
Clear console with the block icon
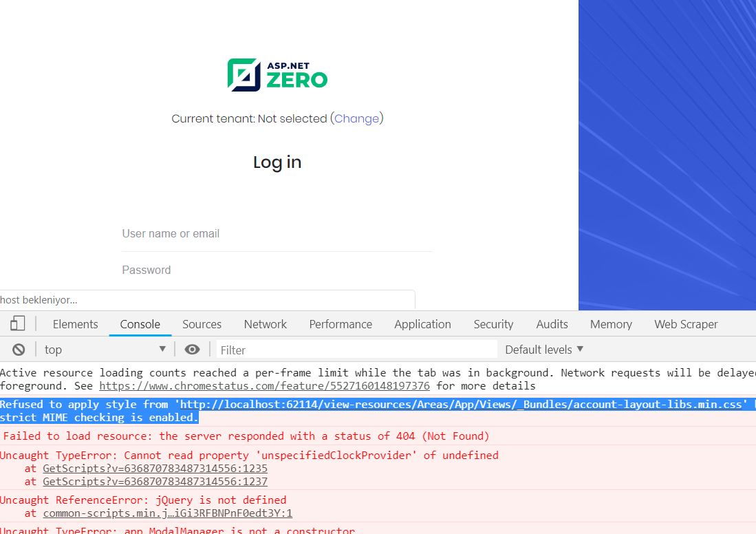point(19,350)
